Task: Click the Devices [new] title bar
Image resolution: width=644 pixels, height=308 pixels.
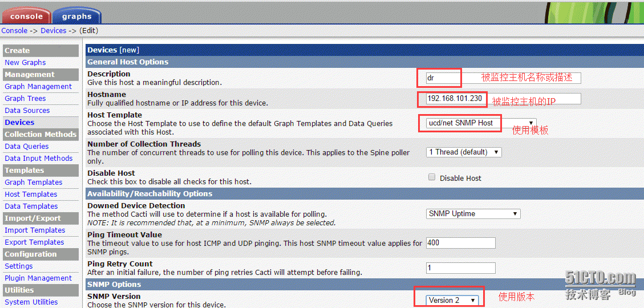Action: click(364, 50)
